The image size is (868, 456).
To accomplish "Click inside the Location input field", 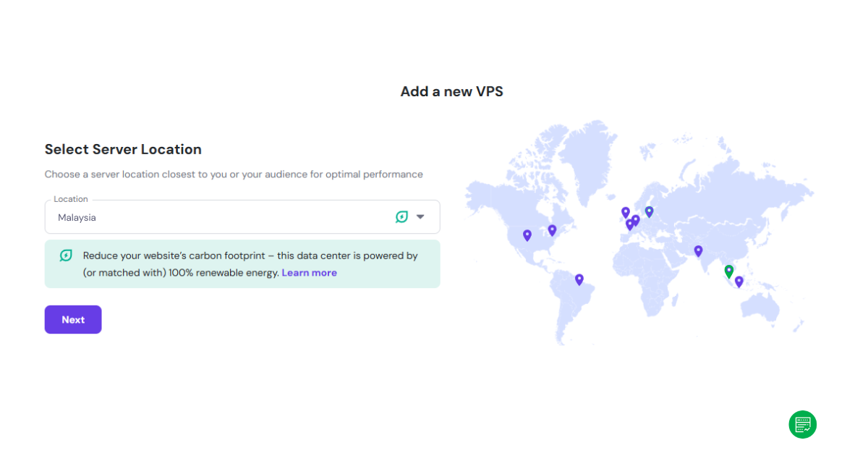I will [217, 217].
